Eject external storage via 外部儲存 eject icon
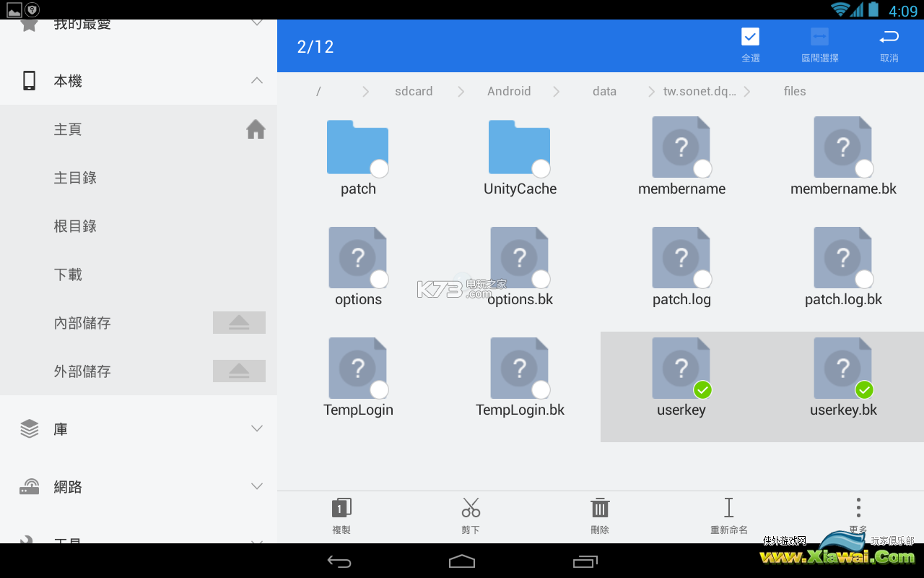This screenshot has width=924, height=578. coord(239,371)
